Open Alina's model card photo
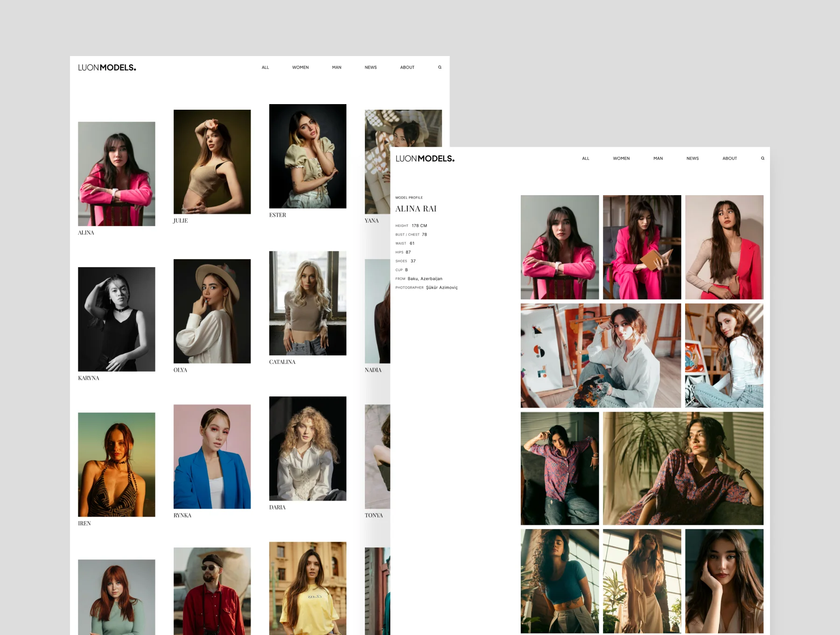The width and height of the screenshot is (840, 635). pos(117,174)
